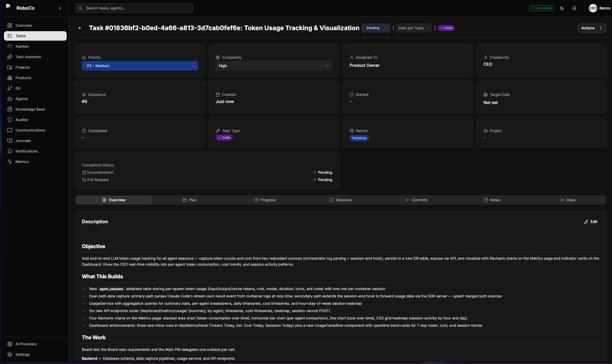Click the Objective heading
This screenshot has height=364, width=612.
point(93,246)
